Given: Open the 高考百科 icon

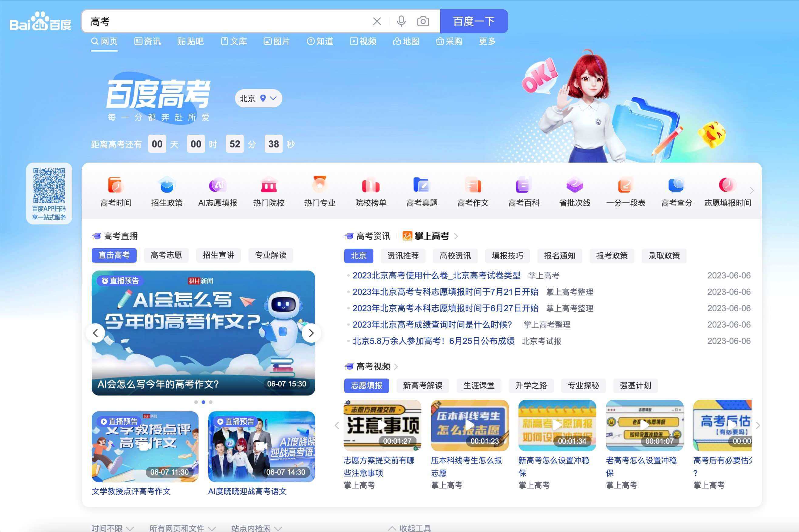Looking at the screenshot, I should coord(524,192).
